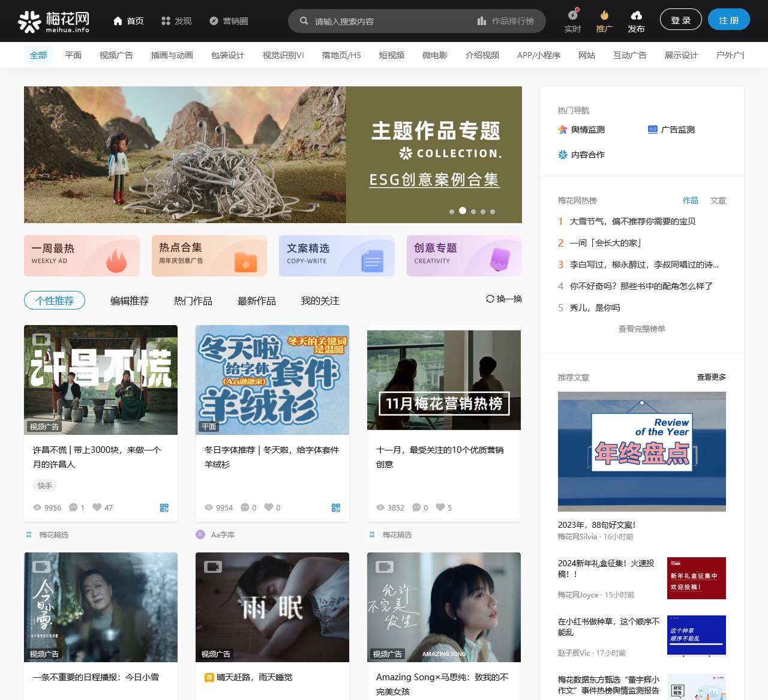Open 作品排行榜 ranking chart icon
The width and height of the screenshot is (768, 700).
pyautogui.click(x=482, y=21)
